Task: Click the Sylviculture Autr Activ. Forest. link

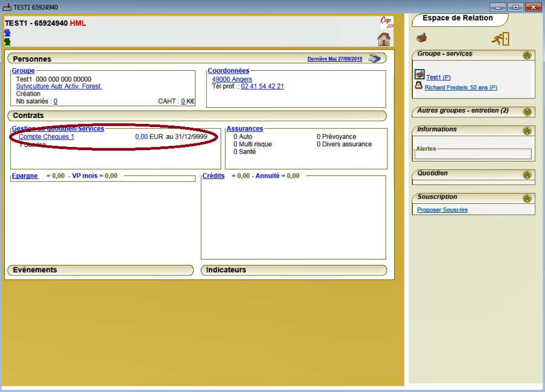Action: (x=59, y=87)
